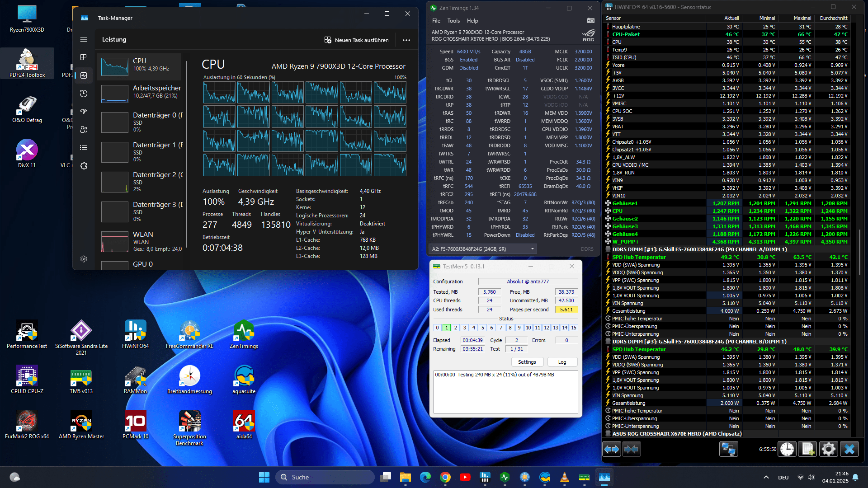The image size is (868, 488).
Task: Open ZenTimings Tools menu
Action: pyautogui.click(x=453, y=21)
